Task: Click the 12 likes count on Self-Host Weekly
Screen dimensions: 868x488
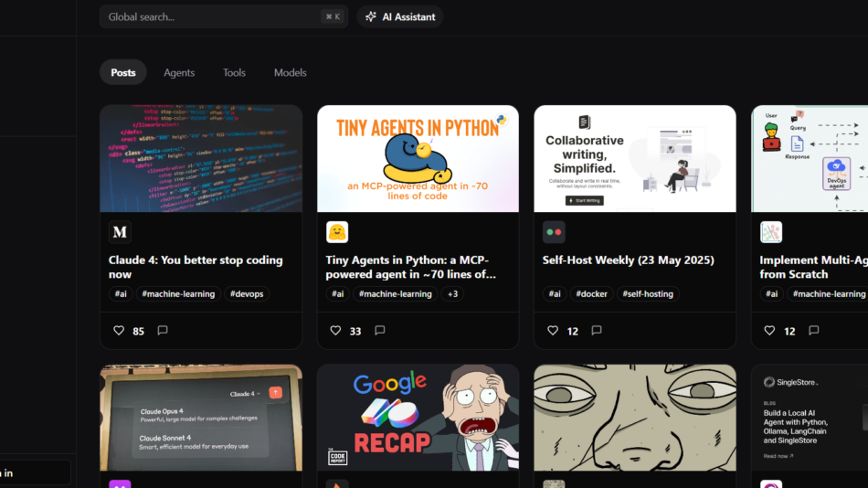Action: coord(572,331)
